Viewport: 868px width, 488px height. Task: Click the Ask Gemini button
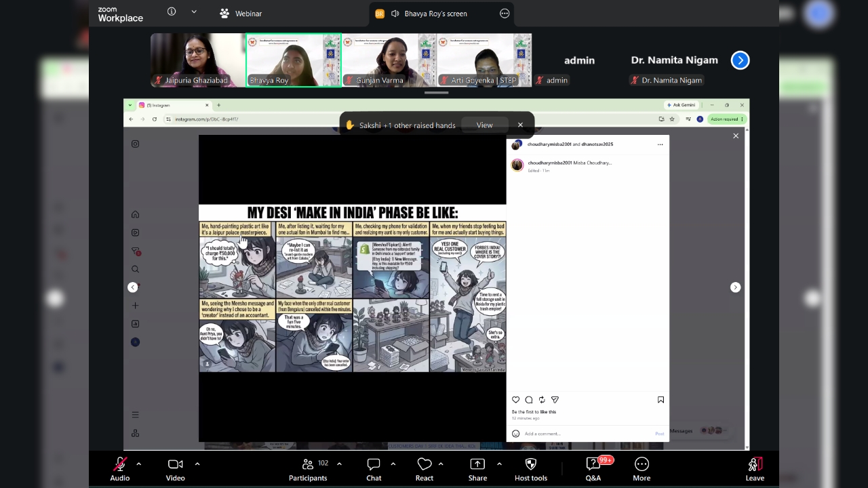coord(682,105)
